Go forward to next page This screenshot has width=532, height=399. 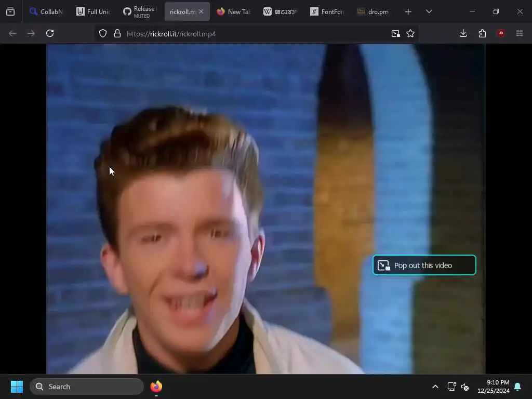click(x=31, y=34)
